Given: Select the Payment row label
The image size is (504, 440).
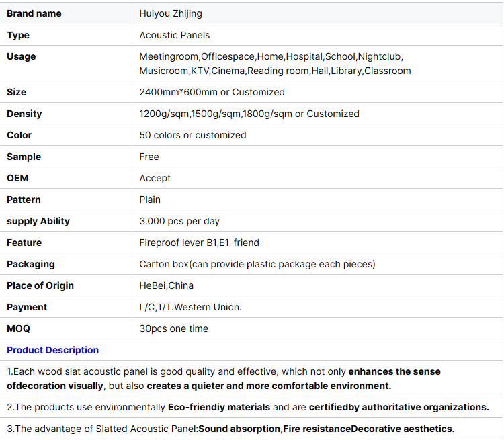Looking at the screenshot, I should pos(27,307).
